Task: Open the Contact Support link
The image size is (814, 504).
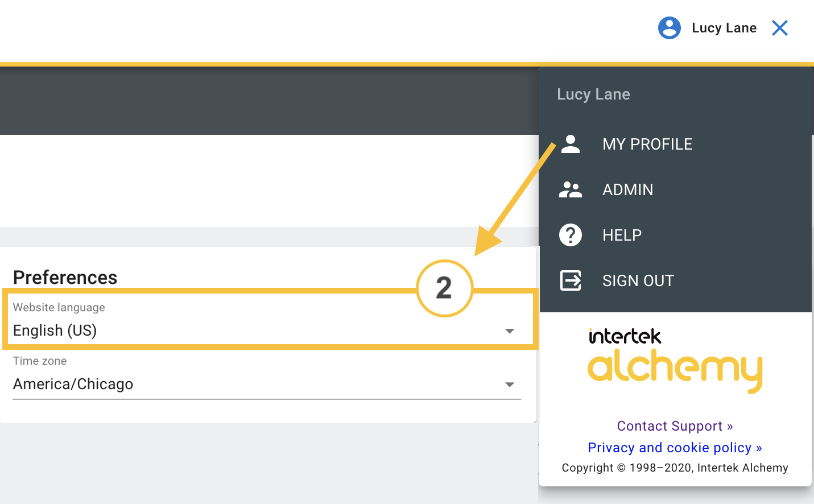Action: click(675, 426)
